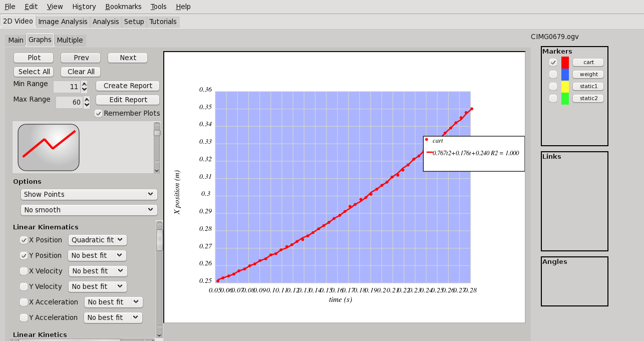644x341 pixels.
Task: Toggle the cart marker checkbox
Action: pos(553,63)
